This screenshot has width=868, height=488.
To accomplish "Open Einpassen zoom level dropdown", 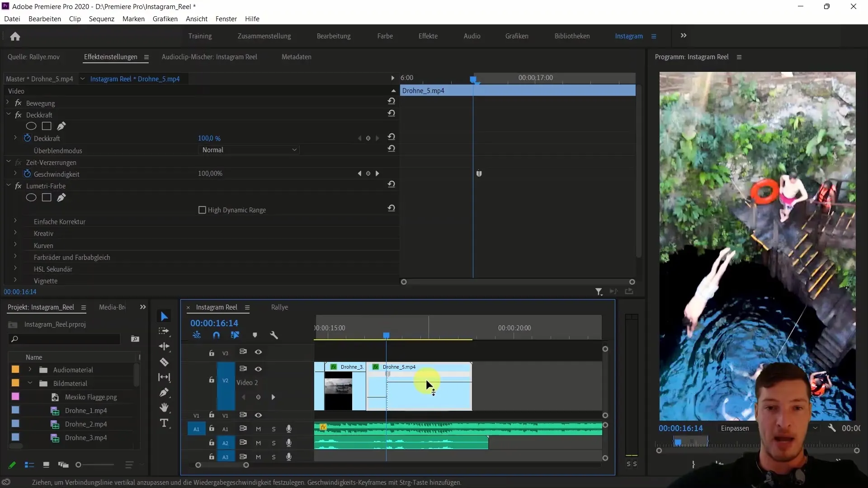I will [769, 428].
